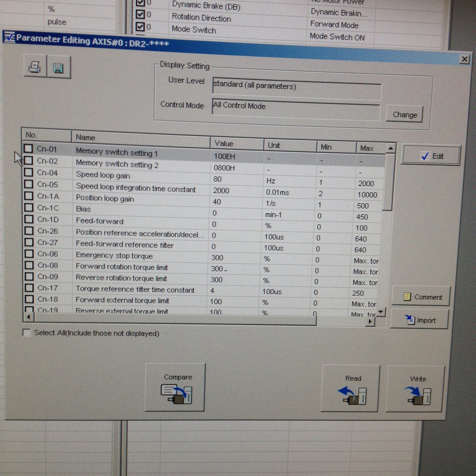Select Forward rotation torque limit name
The width and height of the screenshot is (476, 476).
point(122,267)
